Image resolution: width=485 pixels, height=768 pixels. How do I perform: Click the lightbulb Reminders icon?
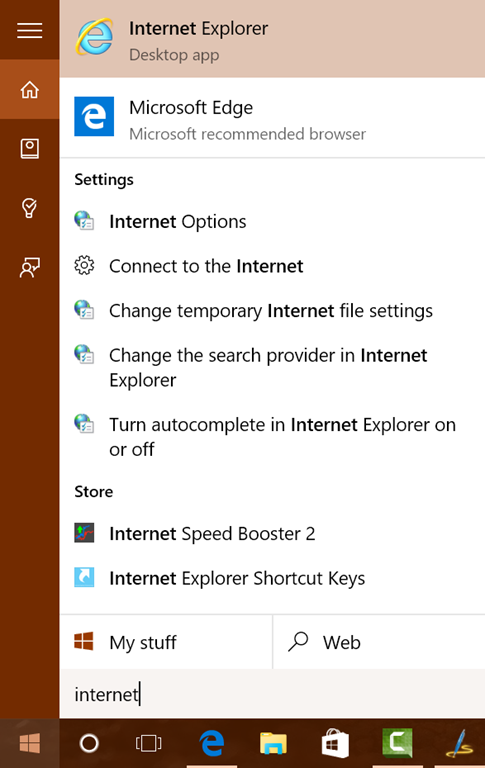29,208
